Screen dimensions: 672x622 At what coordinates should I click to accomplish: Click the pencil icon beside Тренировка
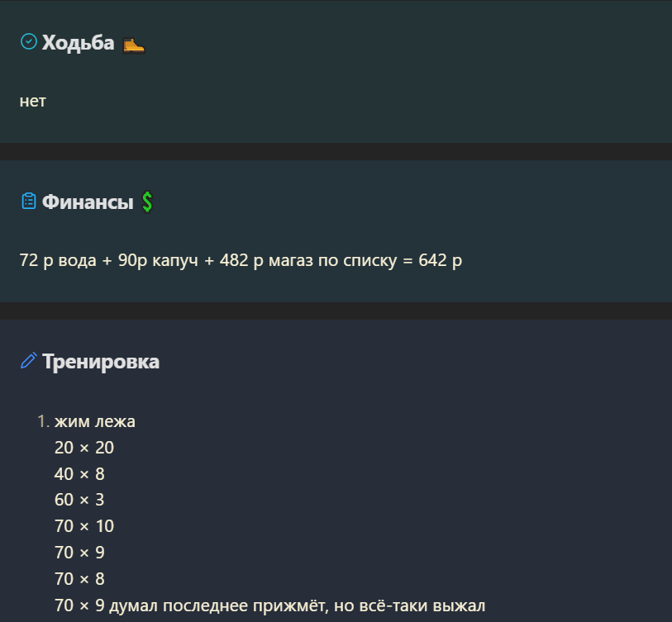pyautogui.click(x=29, y=360)
